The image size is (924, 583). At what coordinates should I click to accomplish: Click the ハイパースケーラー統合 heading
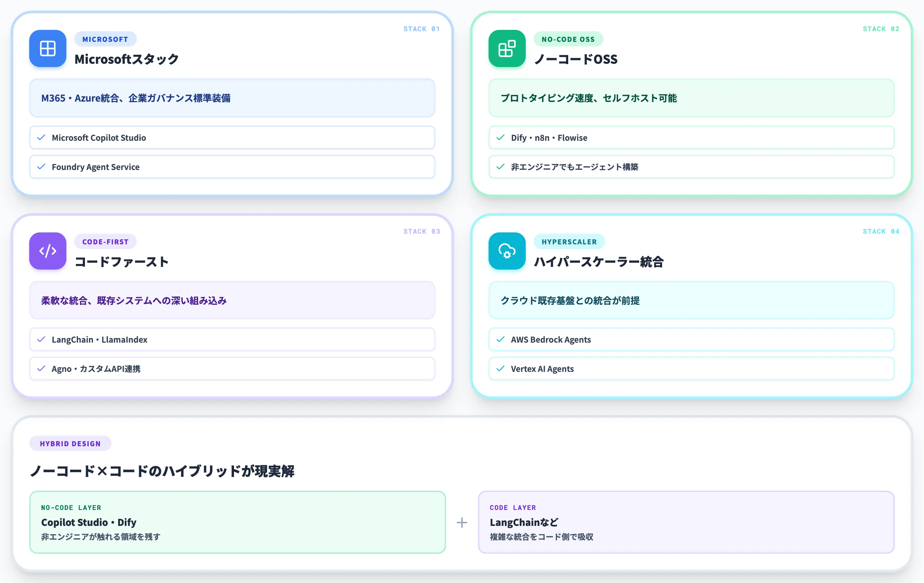[x=599, y=262]
